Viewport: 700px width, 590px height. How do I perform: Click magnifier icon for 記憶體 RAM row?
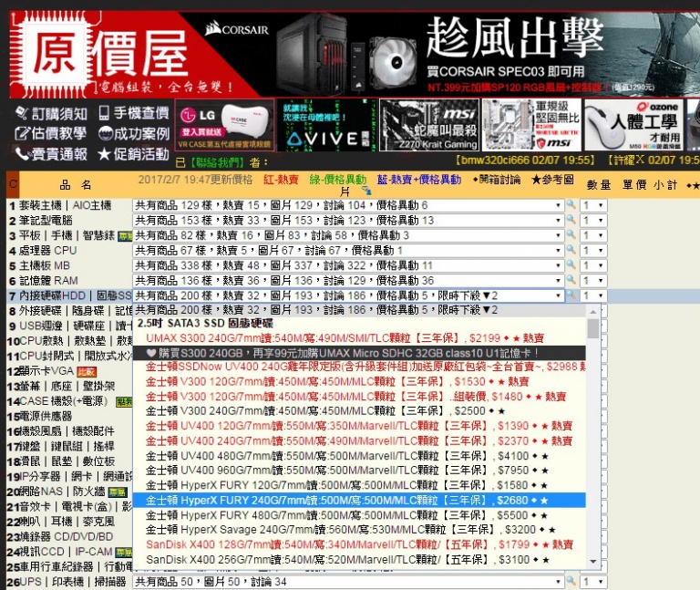point(571,281)
